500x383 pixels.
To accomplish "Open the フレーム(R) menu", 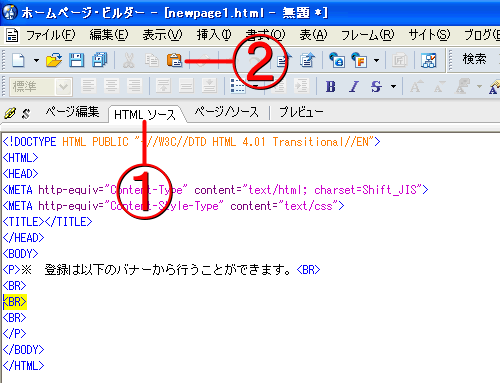I will 368,35.
